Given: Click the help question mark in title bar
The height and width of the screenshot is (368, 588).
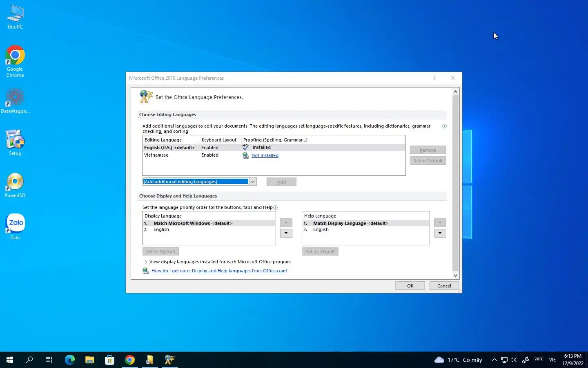Looking at the screenshot, I should [434, 78].
